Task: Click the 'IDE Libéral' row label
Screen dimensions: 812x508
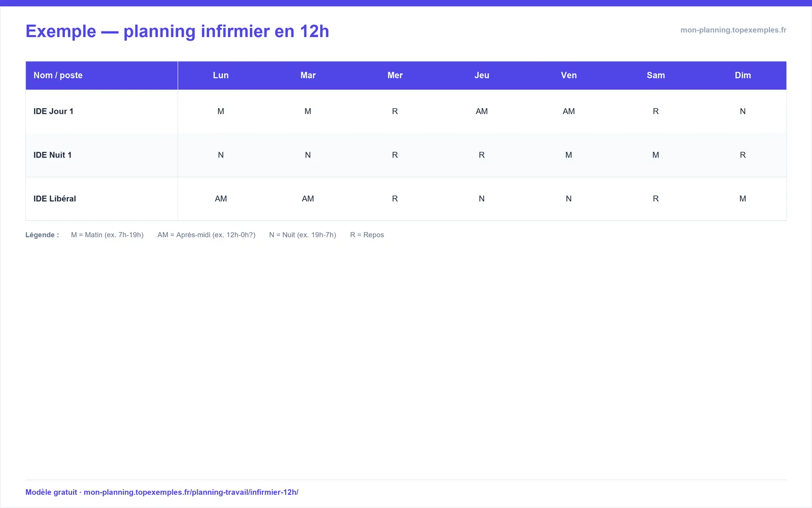Action: [x=55, y=199]
